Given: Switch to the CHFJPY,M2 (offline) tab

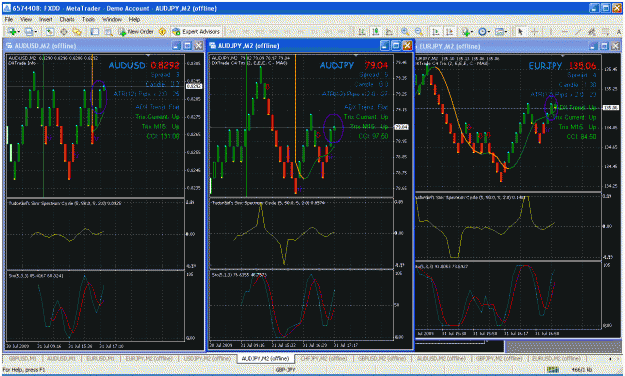Looking at the screenshot, I should pos(323,359).
